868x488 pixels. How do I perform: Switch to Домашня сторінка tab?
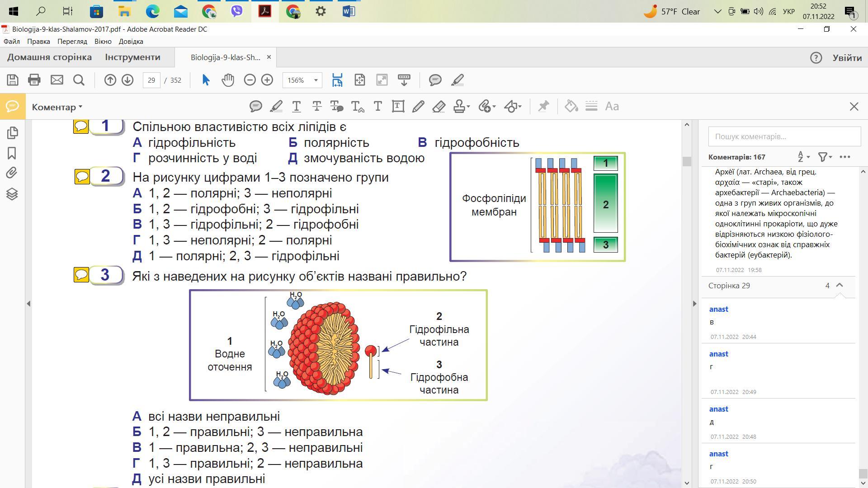tap(50, 57)
